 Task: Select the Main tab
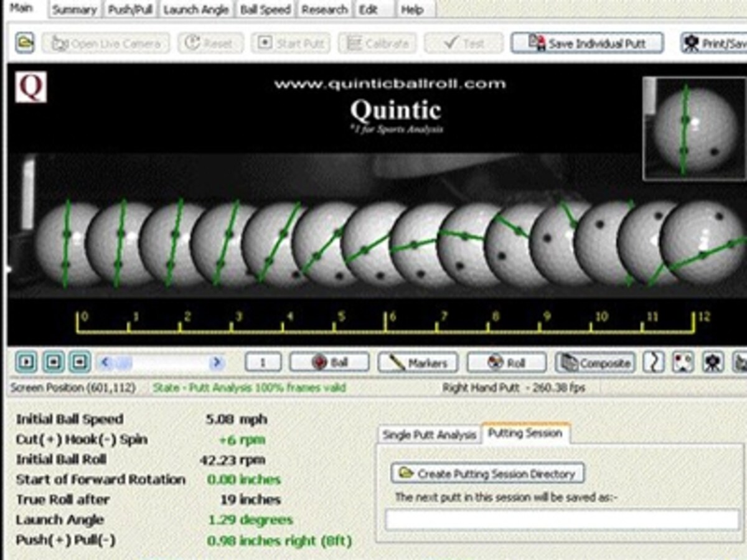pyautogui.click(x=22, y=8)
